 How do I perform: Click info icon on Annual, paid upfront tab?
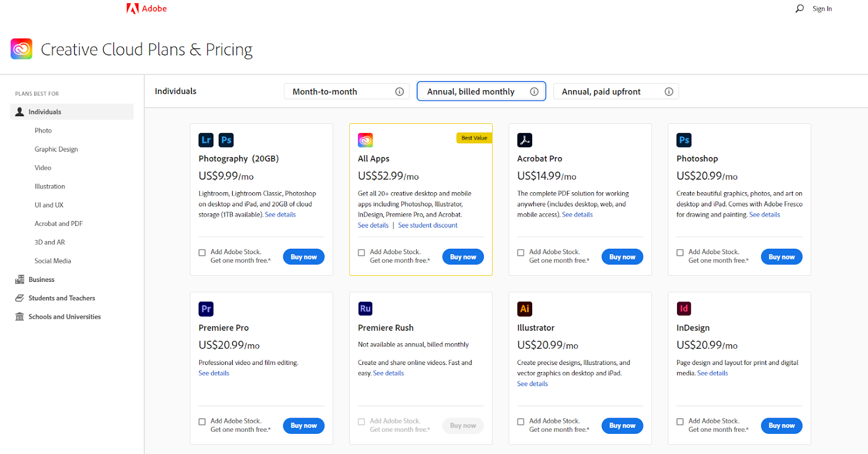coord(669,92)
